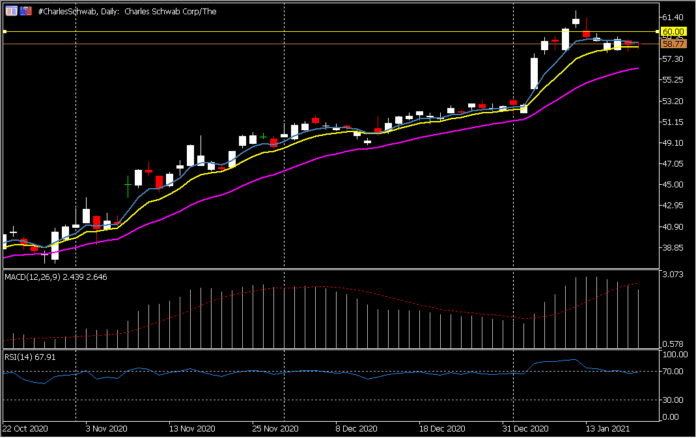Click the 70.00 RSI scale value
The image size is (696, 438).
pyautogui.click(x=672, y=371)
